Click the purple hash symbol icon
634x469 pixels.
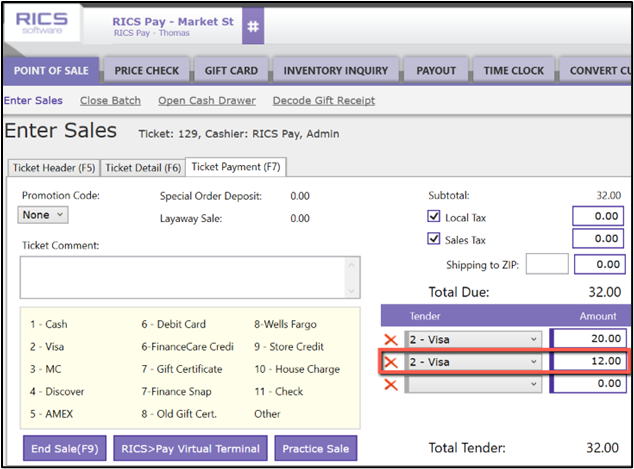click(x=253, y=26)
